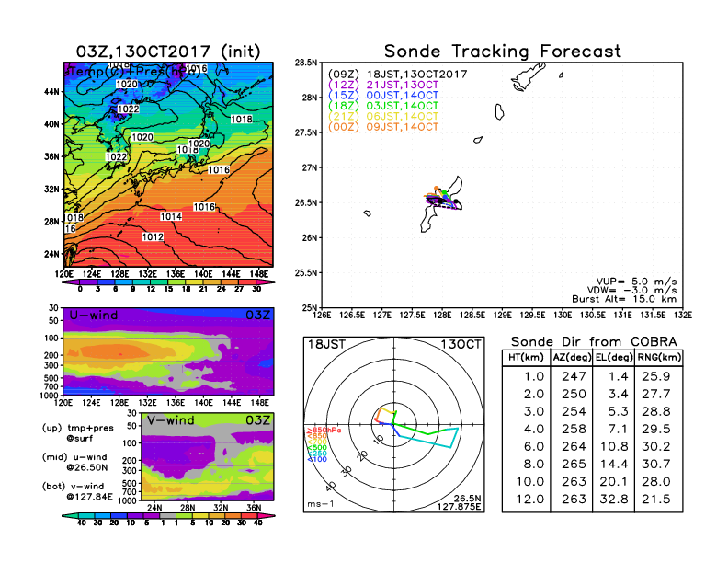The image size is (728, 563).
Task: Click elevation value '3.4' in the table
Action: 618,395
